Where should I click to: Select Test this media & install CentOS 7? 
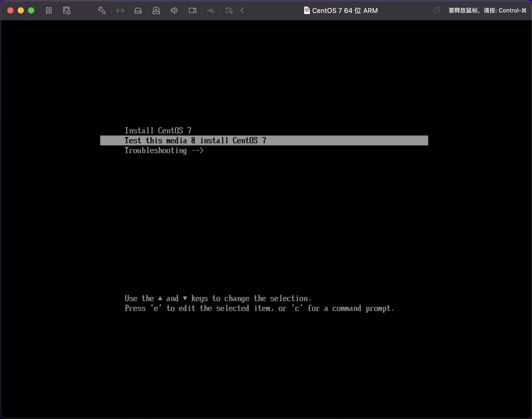click(x=195, y=140)
